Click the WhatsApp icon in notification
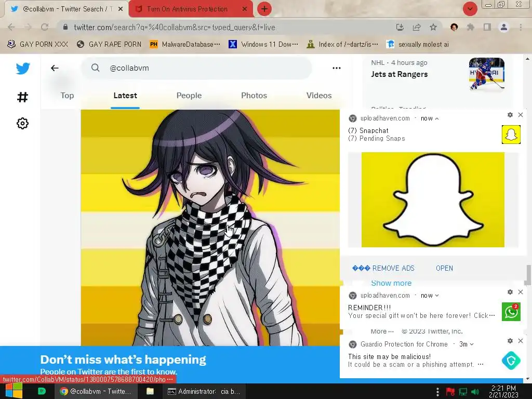 [511, 312]
